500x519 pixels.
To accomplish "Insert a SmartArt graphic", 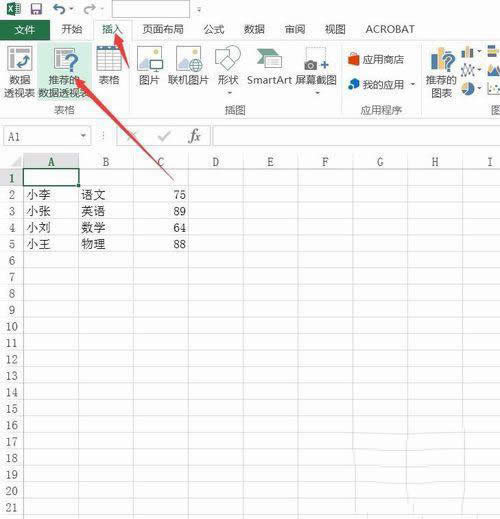I will (269, 66).
